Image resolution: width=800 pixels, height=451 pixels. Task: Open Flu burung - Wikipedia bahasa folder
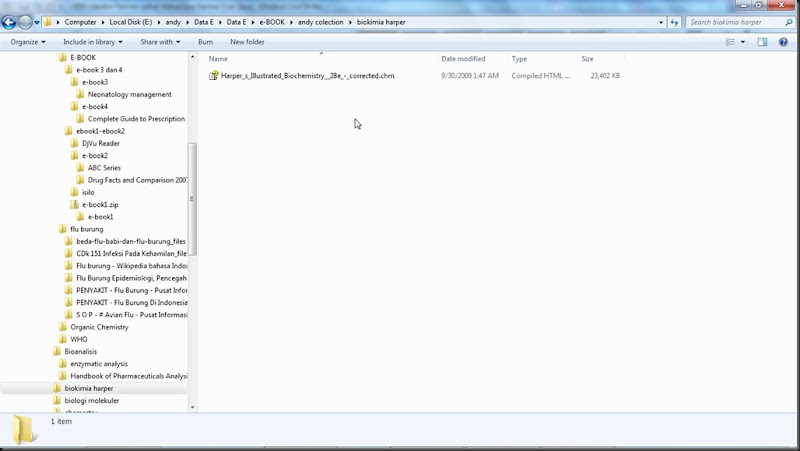(x=132, y=266)
